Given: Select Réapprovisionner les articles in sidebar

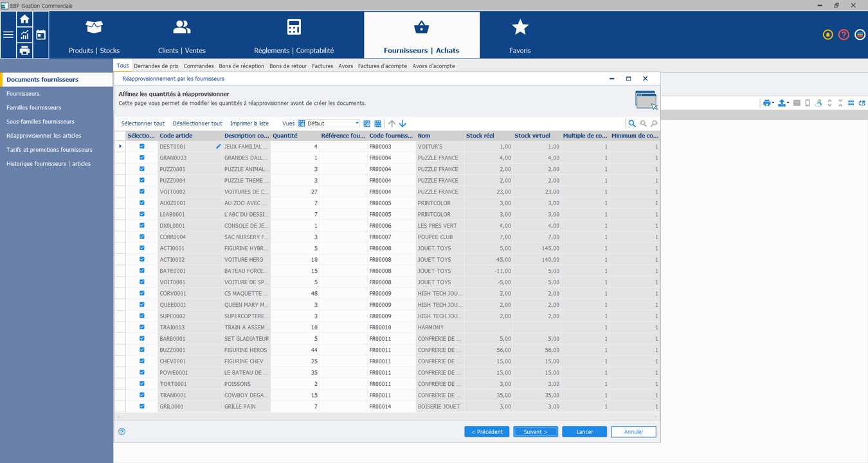Looking at the screenshot, I should [x=44, y=136].
